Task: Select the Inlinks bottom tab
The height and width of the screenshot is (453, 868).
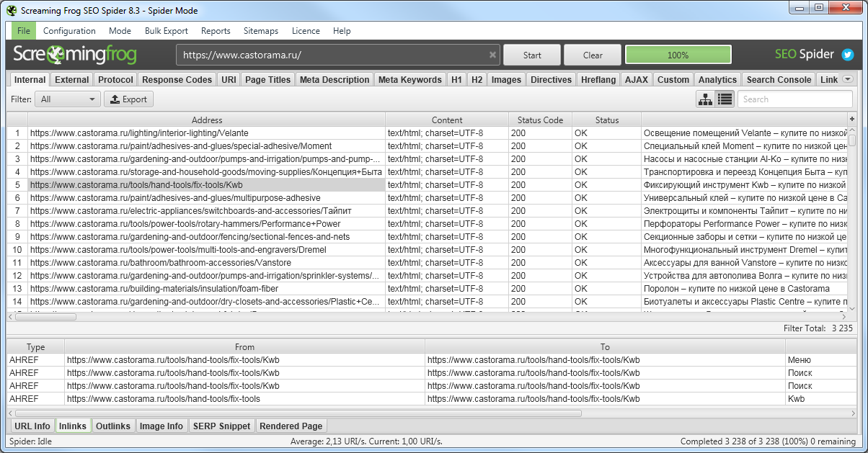Action: (72, 426)
